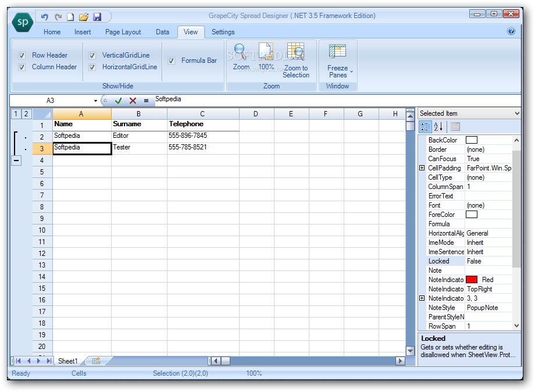535x392 pixels.
Task: Open the Zoom magnifier tool
Action: click(x=241, y=57)
